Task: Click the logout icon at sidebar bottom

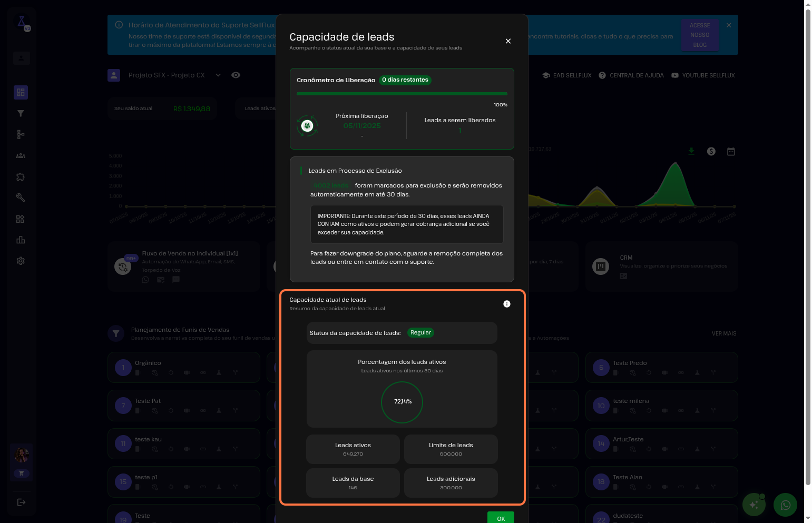Action: coord(21,502)
